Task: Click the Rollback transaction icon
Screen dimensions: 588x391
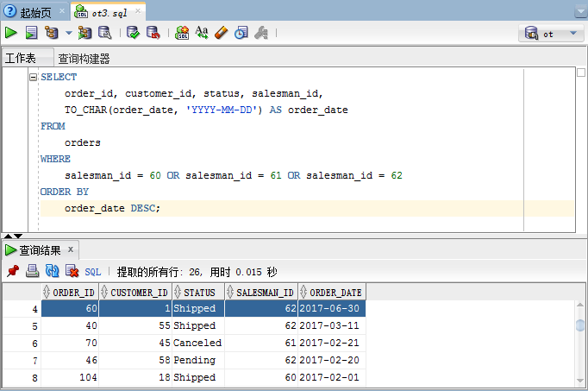Action: tap(153, 33)
